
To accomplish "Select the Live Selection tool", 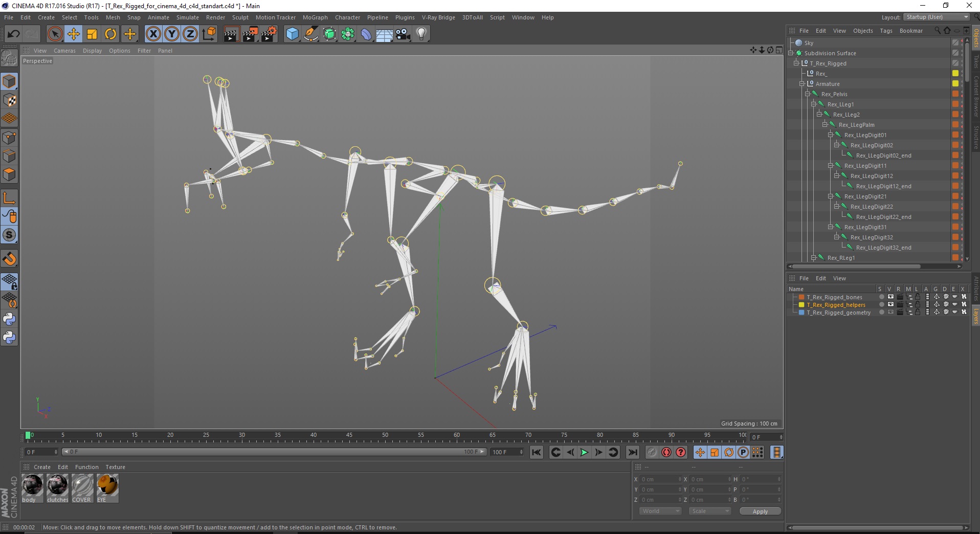I will [x=55, y=34].
